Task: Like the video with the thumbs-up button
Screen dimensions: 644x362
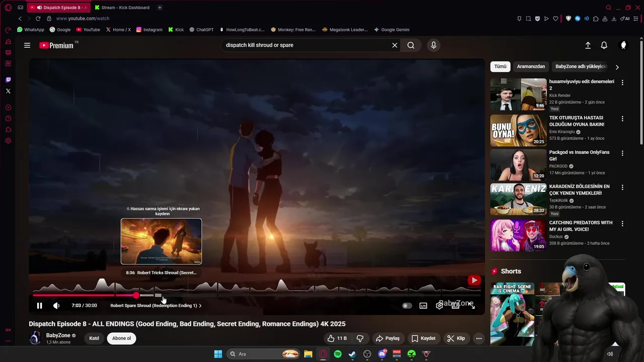Action: pyautogui.click(x=337, y=338)
